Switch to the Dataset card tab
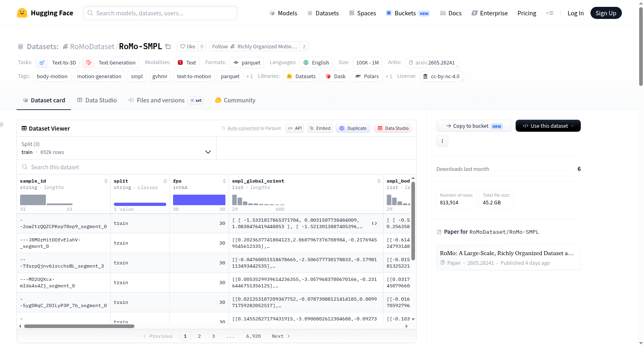The height and width of the screenshot is (347, 644). click(43, 100)
